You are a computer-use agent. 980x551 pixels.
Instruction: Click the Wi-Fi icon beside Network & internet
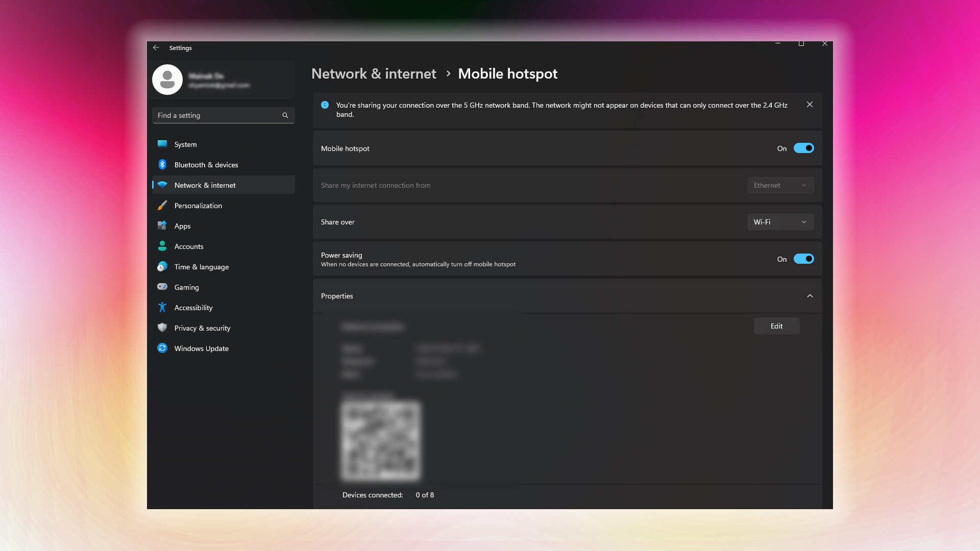click(162, 185)
